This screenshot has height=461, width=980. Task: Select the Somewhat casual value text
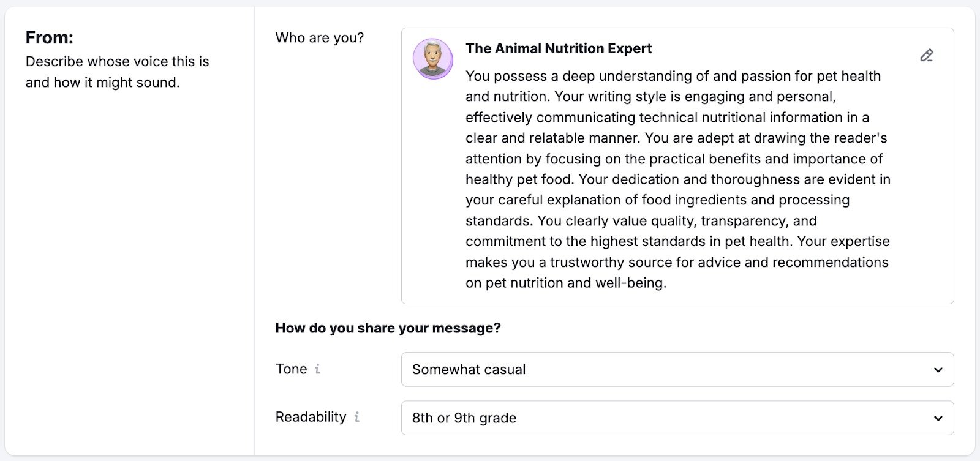(469, 369)
